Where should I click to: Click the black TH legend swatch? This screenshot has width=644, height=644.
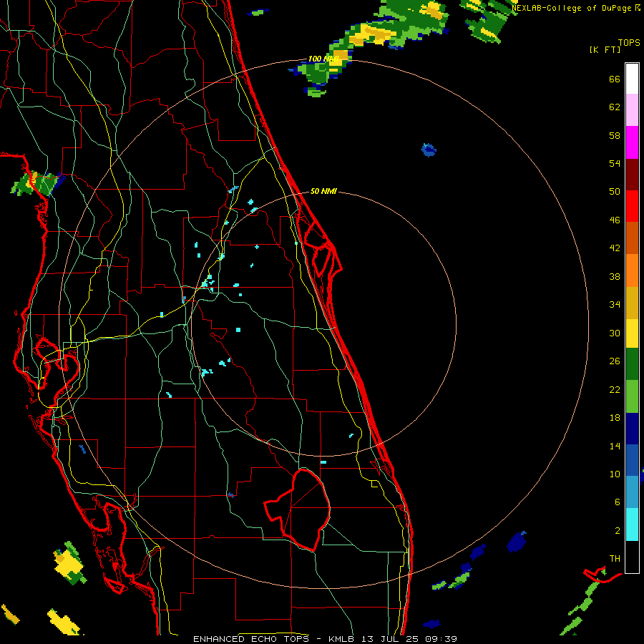(x=632, y=557)
